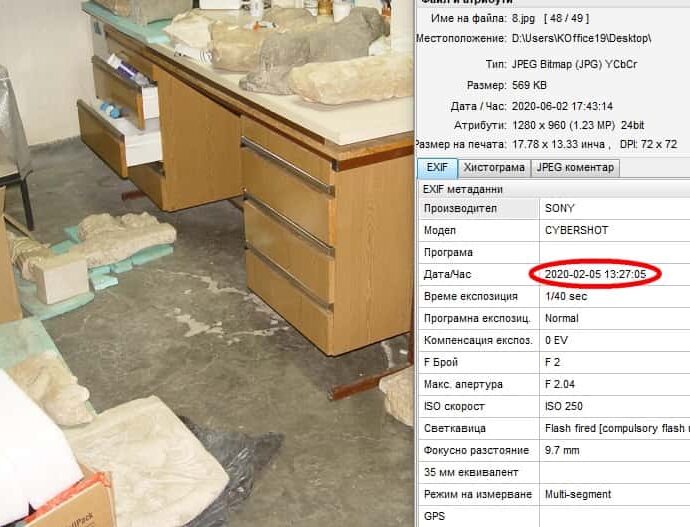This screenshot has width=690, height=527.
Task: Select the 9.7 mm focal length value
Action: pyautogui.click(x=562, y=450)
